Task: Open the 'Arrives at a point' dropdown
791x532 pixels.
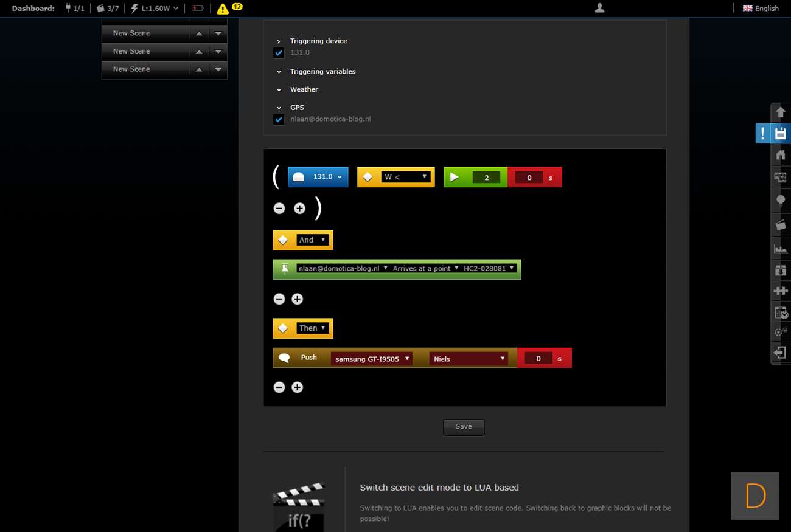Action: pos(425,268)
